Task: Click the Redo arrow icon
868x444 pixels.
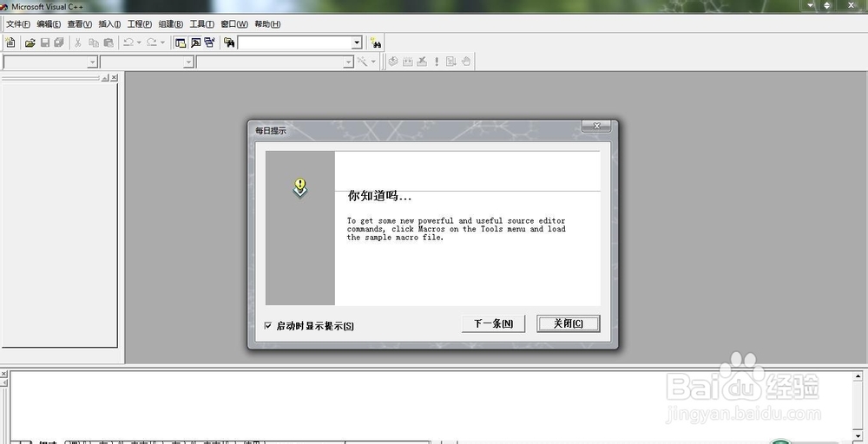Action: click(x=152, y=42)
